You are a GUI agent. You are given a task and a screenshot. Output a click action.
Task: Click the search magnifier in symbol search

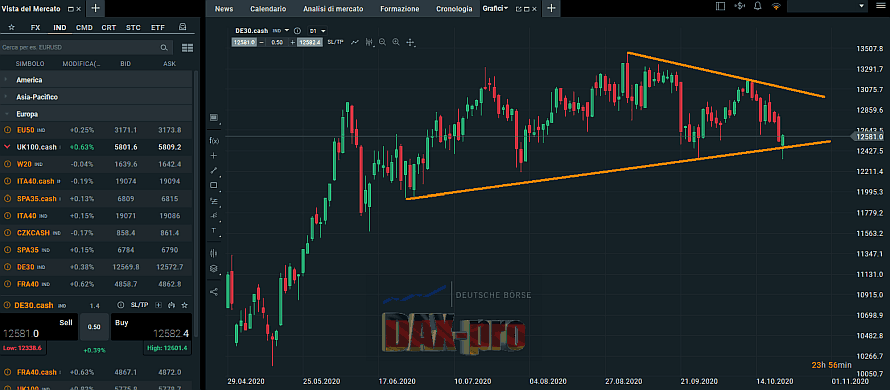[164, 48]
